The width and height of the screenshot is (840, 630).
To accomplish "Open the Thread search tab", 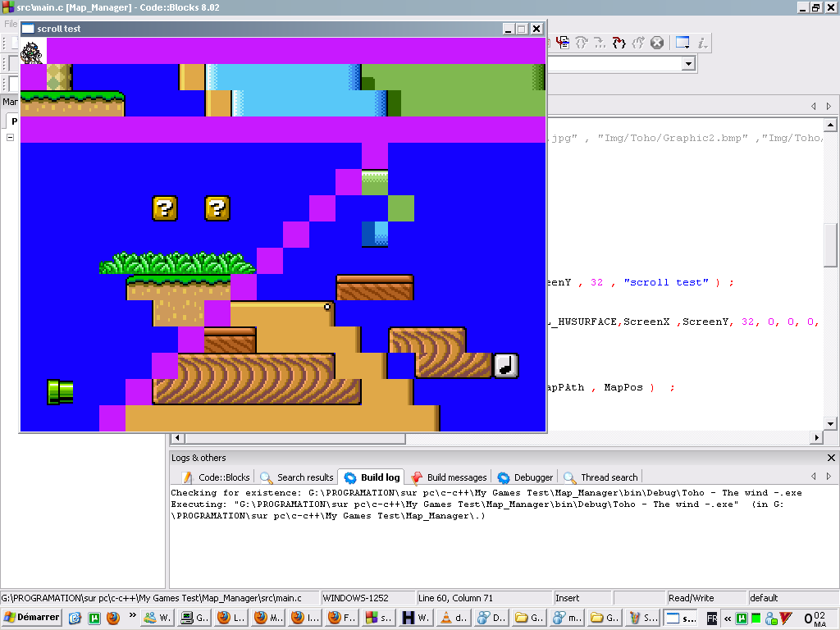I will (601, 477).
